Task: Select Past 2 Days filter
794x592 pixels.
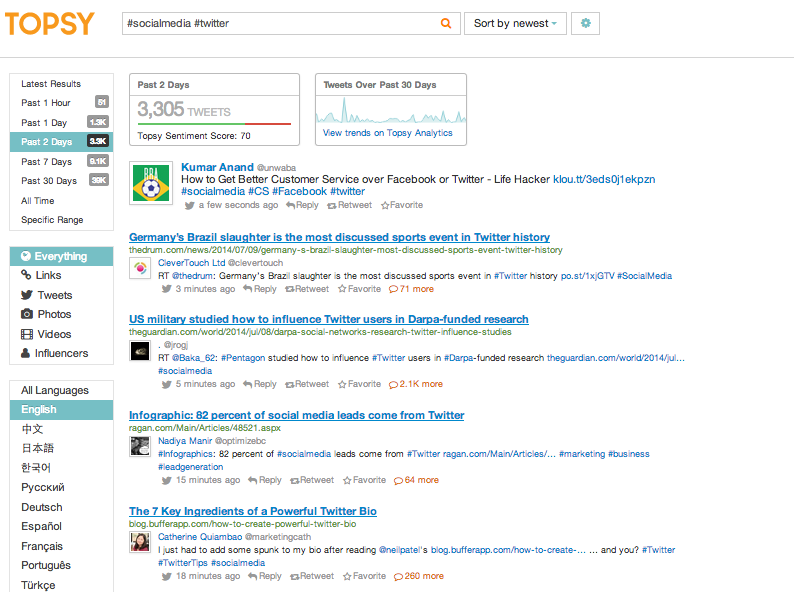Action: pyautogui.click(x=61, y=142)
